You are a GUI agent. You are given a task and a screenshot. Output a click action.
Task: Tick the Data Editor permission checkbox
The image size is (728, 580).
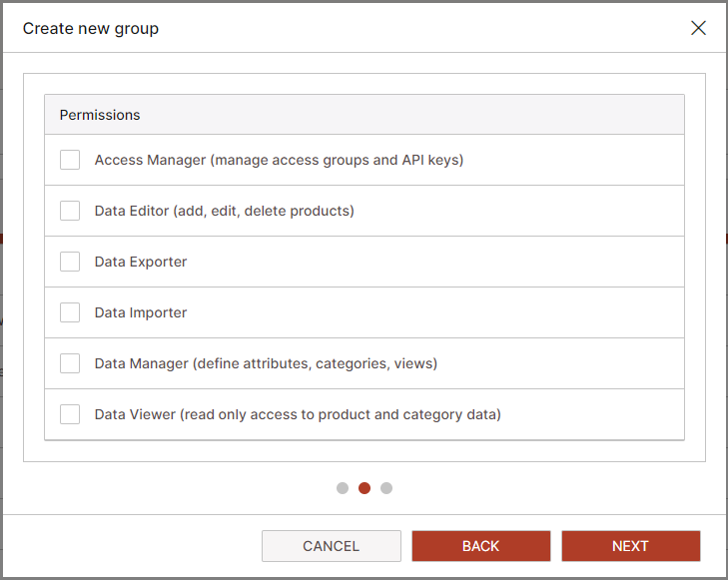(70, 211)
